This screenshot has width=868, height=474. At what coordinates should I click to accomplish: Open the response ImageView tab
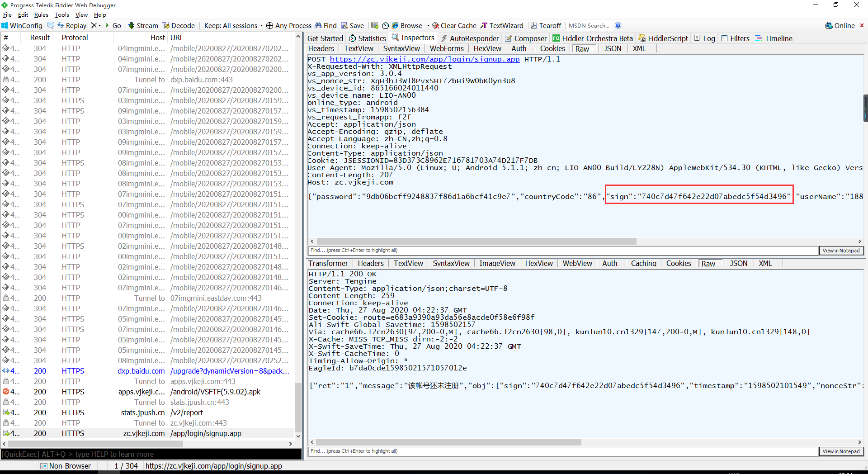tap(497, 263)
